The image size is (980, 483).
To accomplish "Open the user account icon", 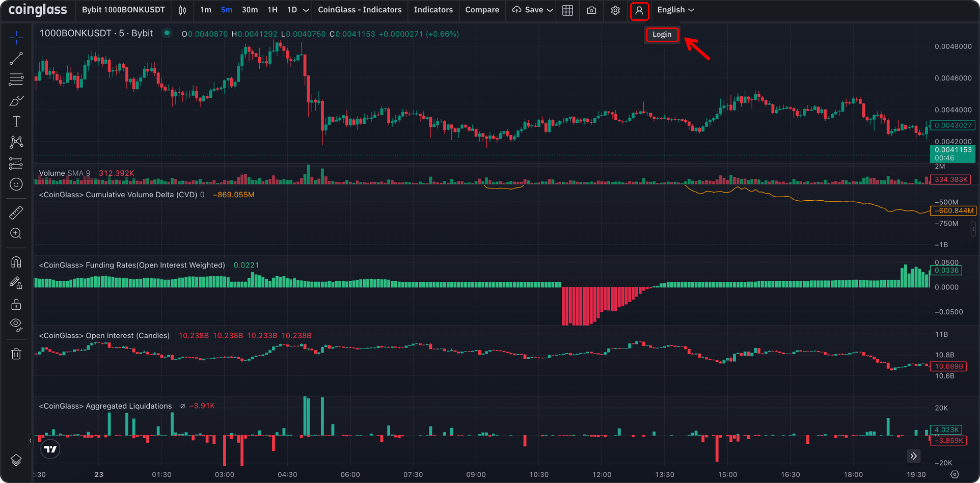I will click(x=639, y=11).
